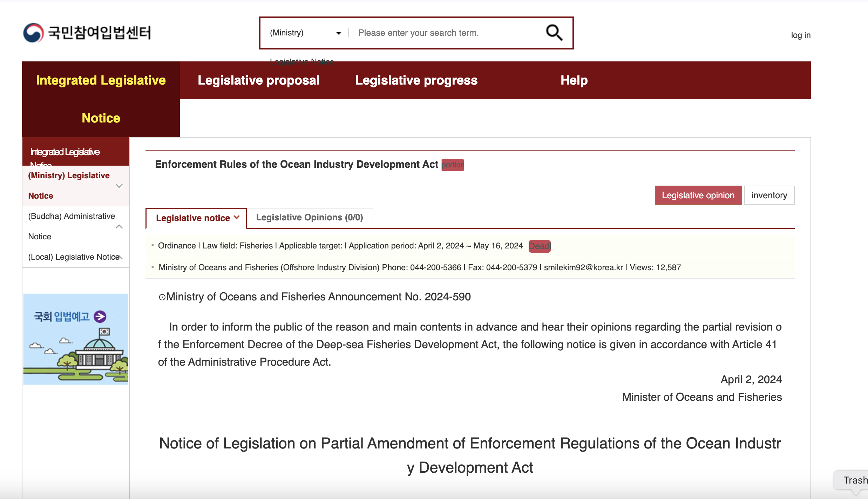Expand the (Ministry) Legislative Notice chevron
868x499 pixels.
119,186
